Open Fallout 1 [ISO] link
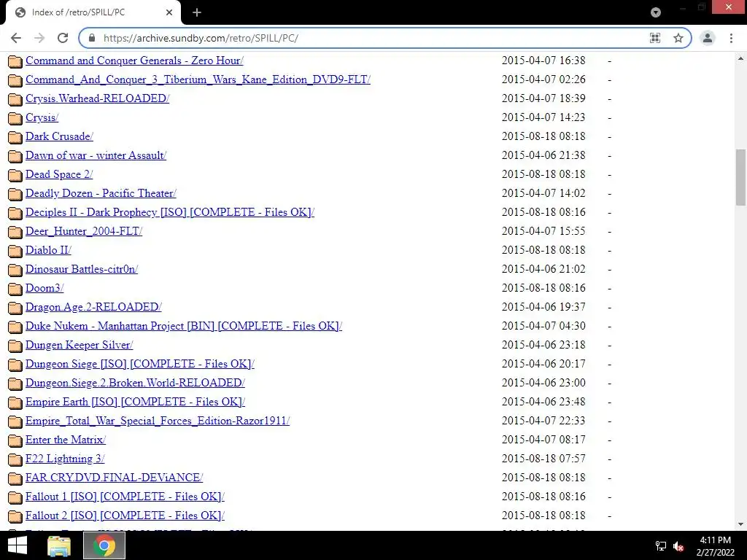Screen dimensions: 747x560 pos(125,497)
